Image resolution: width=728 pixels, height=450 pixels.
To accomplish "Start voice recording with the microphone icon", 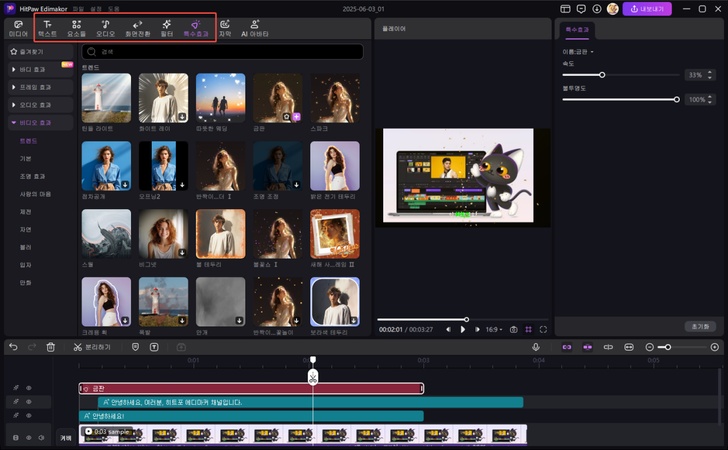I will point(536,347).
